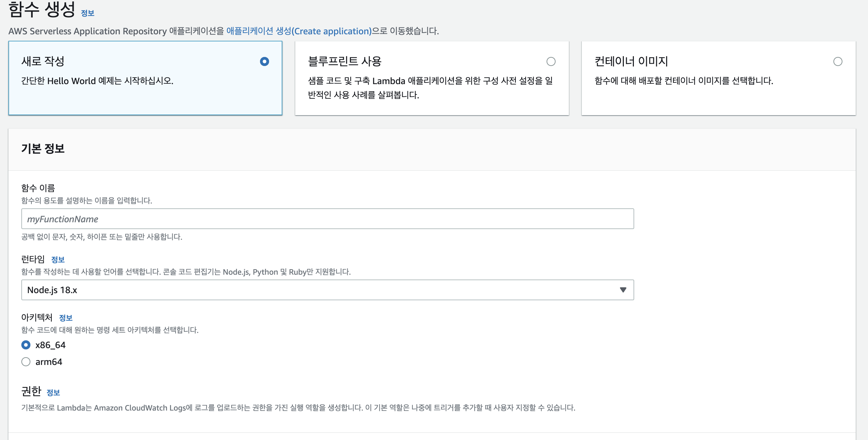868x440 pixels.
Task: Click the 함수 이름 field label
Action: pos(38,188)
